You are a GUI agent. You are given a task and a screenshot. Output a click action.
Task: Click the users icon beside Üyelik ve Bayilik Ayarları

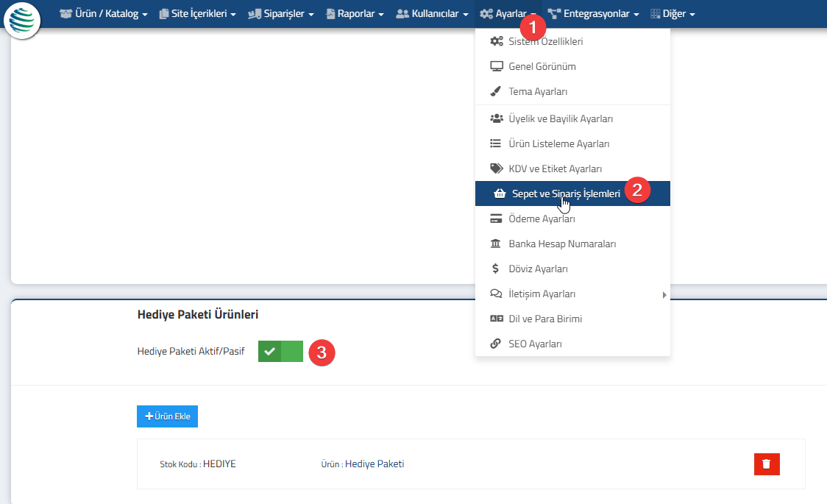click(x=497, y=118)
